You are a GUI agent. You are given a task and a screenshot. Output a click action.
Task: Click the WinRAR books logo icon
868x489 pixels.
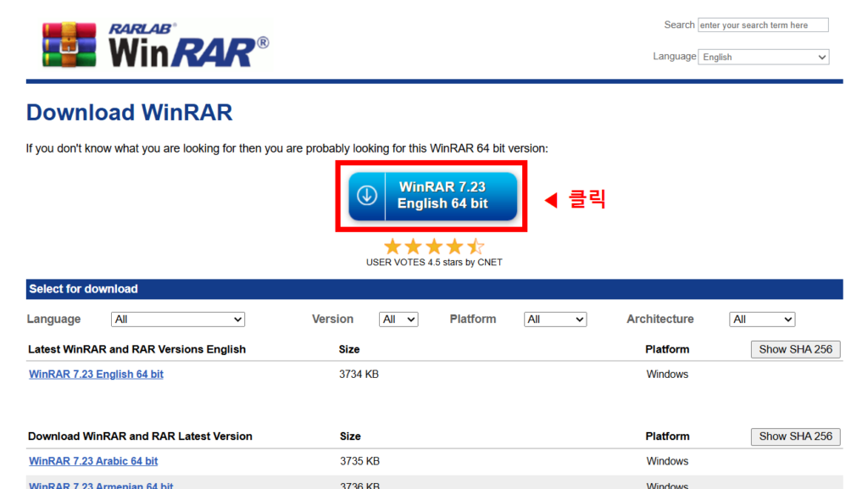(69, 45)
